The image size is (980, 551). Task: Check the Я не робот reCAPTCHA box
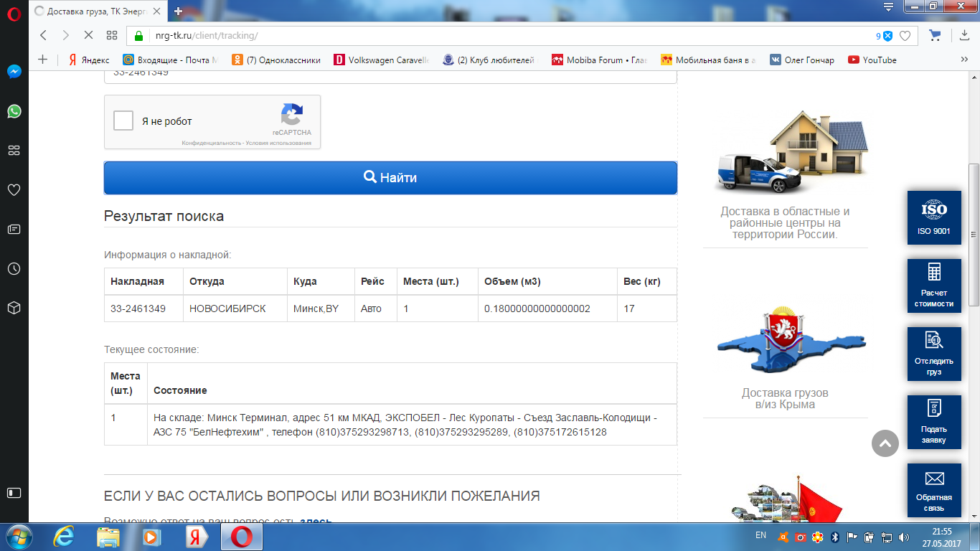[x=123, y=121]
